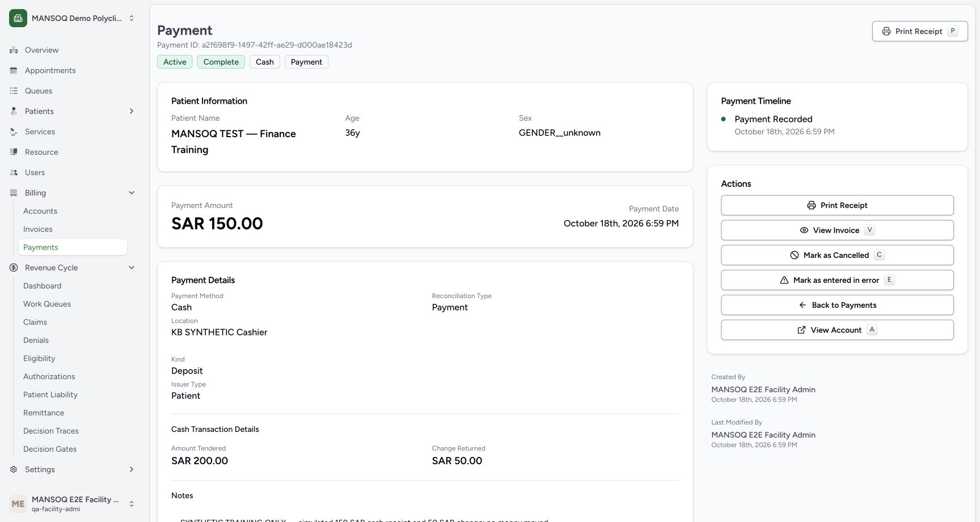The height and width of the screenshot is (522, 980).
Task: Click the Users group icon
Action: [14, 172]
